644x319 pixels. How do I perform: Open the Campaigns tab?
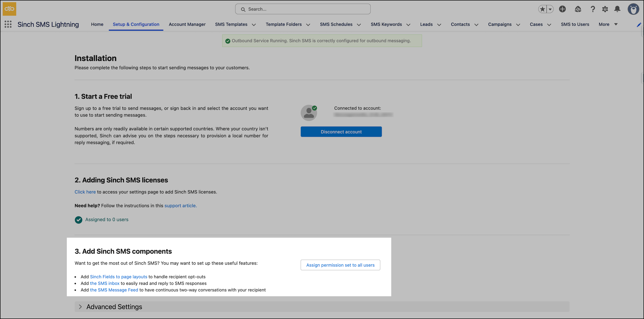click(x=500, y=24)
